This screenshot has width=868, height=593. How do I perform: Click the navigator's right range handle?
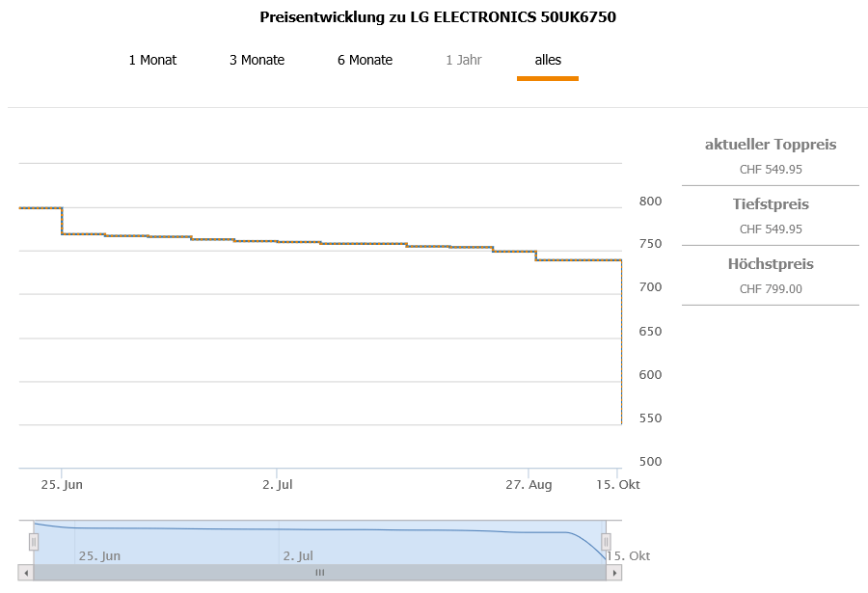tap(607, 542)
